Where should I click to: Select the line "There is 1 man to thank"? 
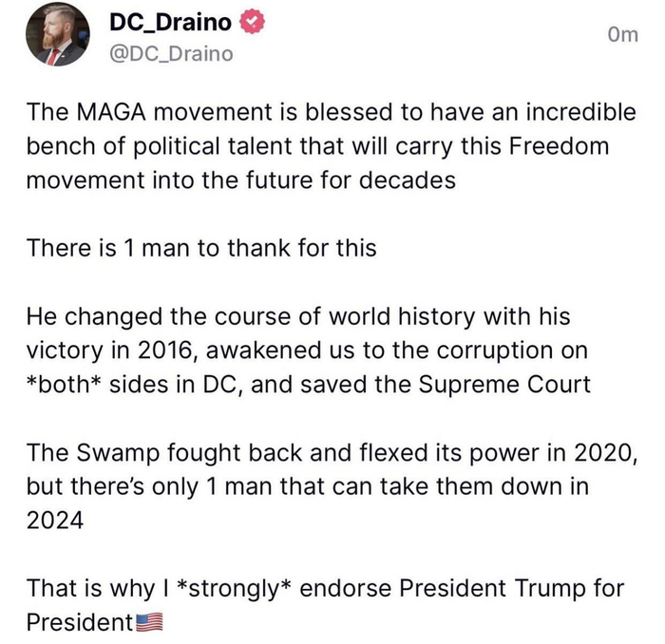click(201, 248)
